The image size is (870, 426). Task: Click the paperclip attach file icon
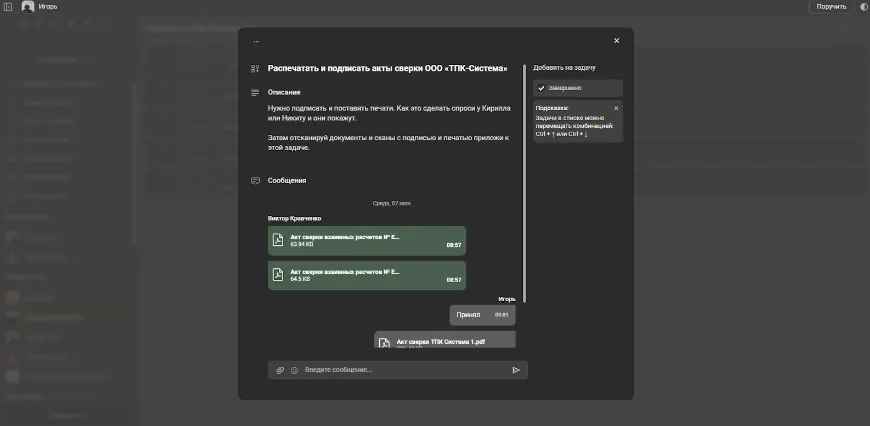pyautogui.click(x=280, y=370)
